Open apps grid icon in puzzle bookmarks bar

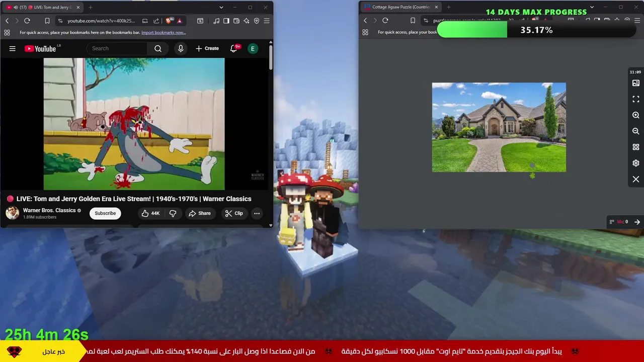coord(365,32)
